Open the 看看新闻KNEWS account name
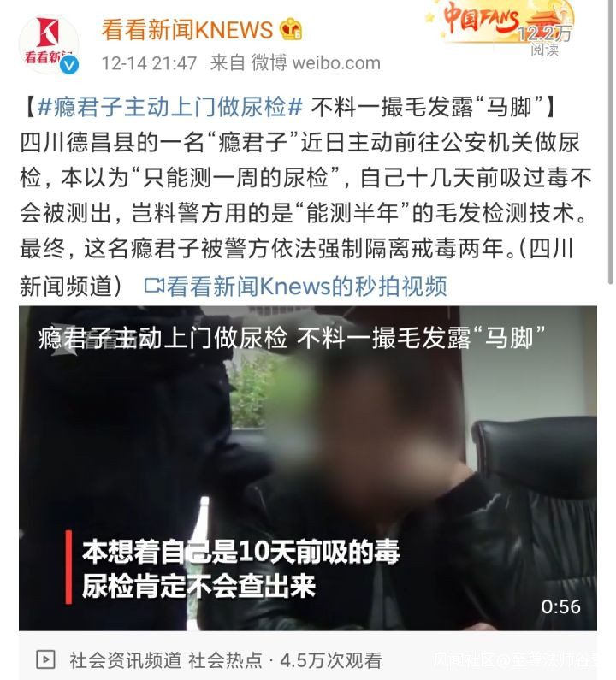The image size is (616, 680). click(187, 30)
